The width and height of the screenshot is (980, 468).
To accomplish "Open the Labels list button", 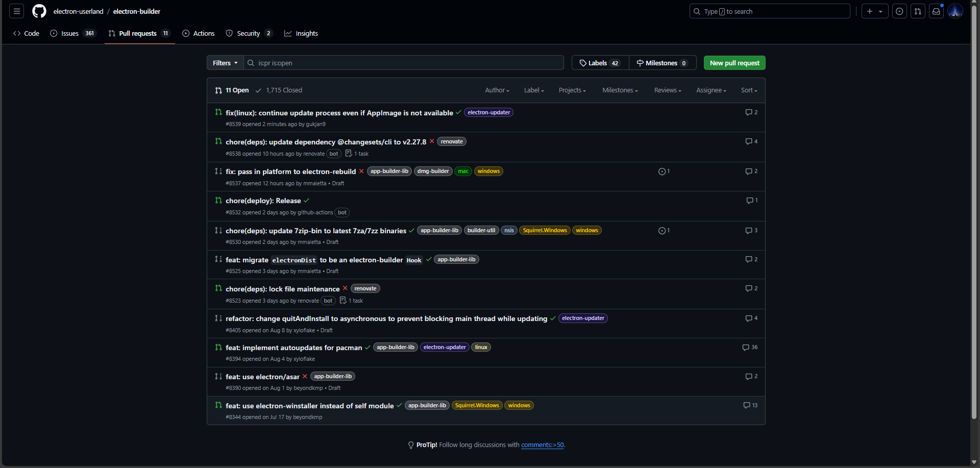I will pyautogui.click(x=600, y=63).
